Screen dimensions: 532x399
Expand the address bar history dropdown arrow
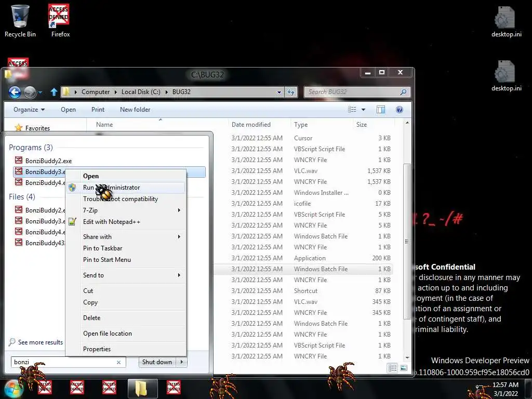pos(279,92)
